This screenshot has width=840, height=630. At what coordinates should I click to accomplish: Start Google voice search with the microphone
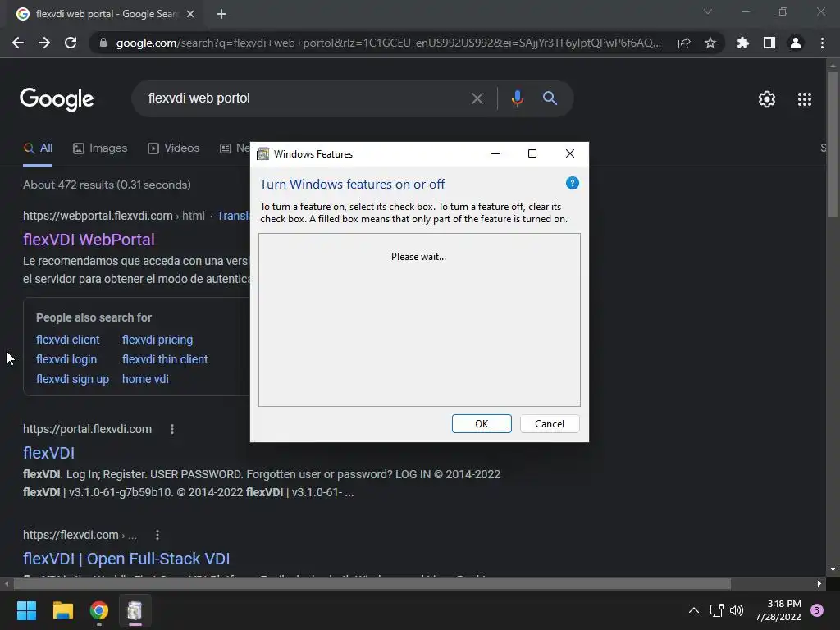coord(517,98)
